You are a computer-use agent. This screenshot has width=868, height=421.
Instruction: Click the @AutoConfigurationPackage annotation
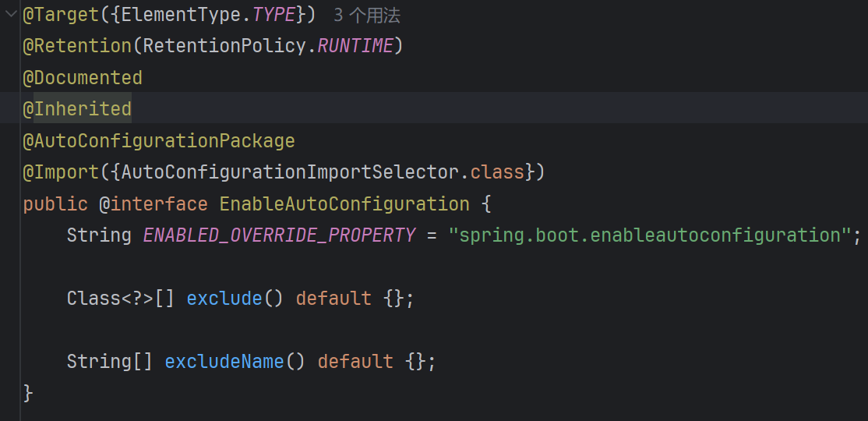coord(159,140)
